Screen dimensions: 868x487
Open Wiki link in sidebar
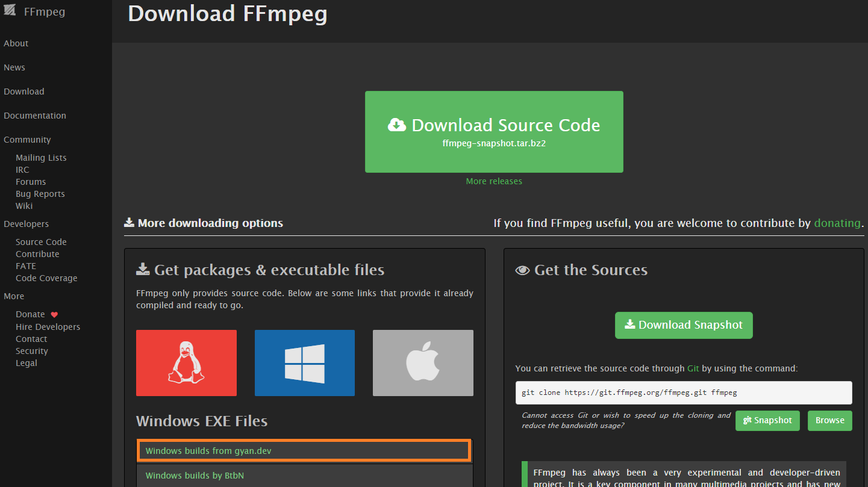click(24, 206)
